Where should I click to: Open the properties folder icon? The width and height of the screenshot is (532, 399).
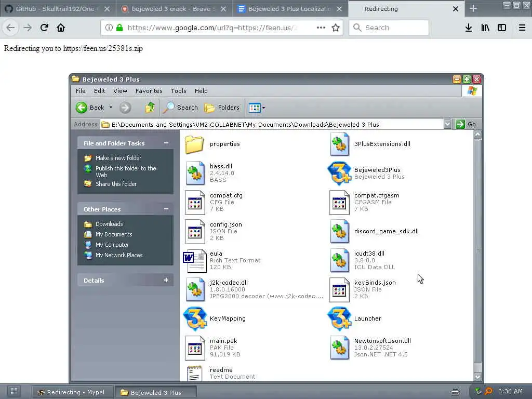(194, 144)
